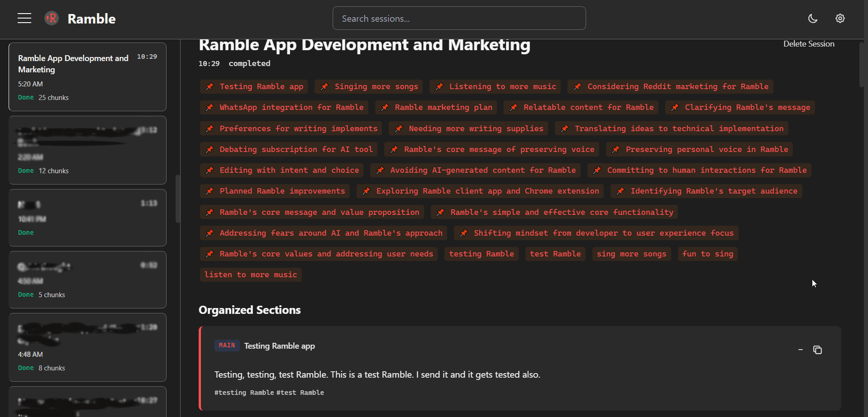Click the pin icon on 'WhatsApp integration for Ramble'
This screenshot has width=868, height=417.
(x=210, y=107)
